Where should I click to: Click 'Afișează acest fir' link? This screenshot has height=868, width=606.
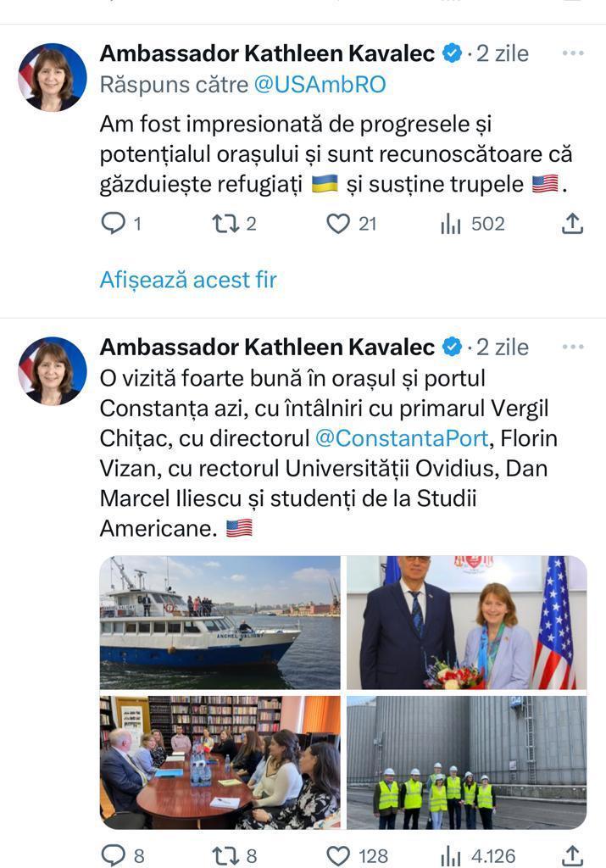188,280
